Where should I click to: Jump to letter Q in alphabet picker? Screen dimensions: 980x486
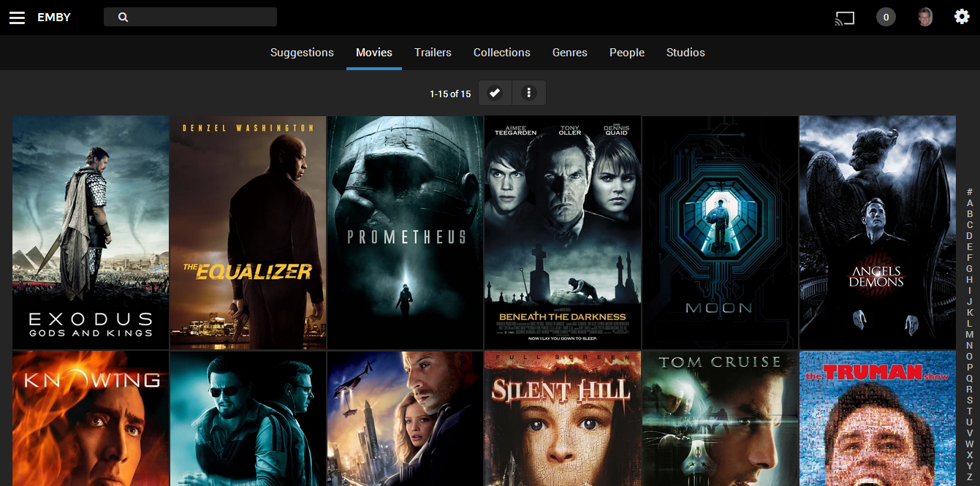(x=970, y=379)
